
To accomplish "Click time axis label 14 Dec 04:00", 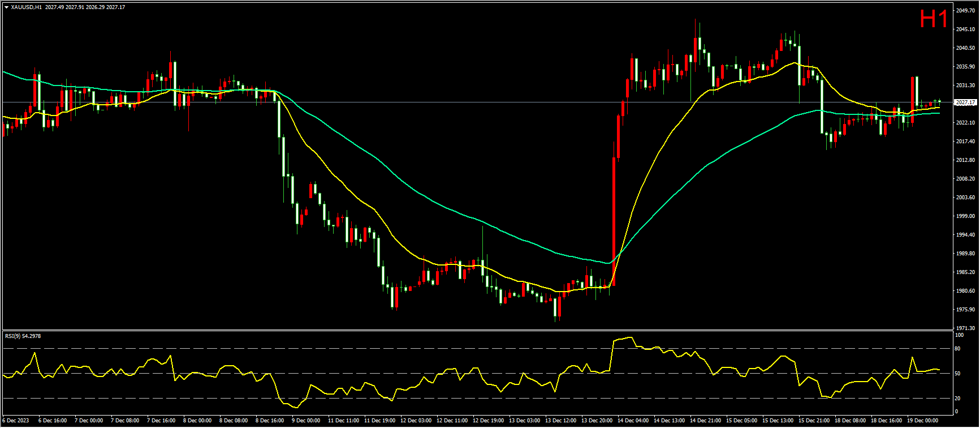I will pyautogui.click(x=633, y=421).
